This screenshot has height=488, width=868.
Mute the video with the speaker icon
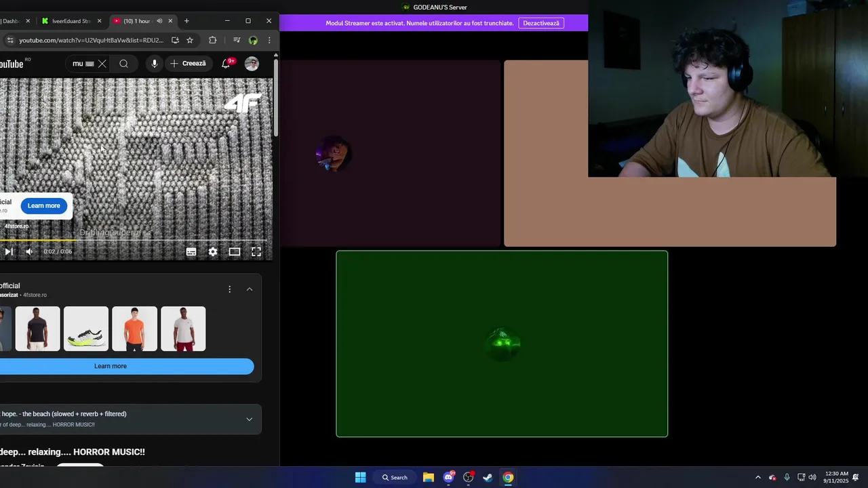(29, 251)
